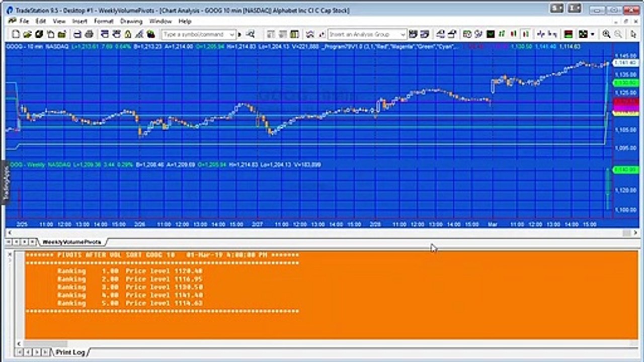Click the PIVOTS AFTER VOL SORT header line

(x=162, y=255)
